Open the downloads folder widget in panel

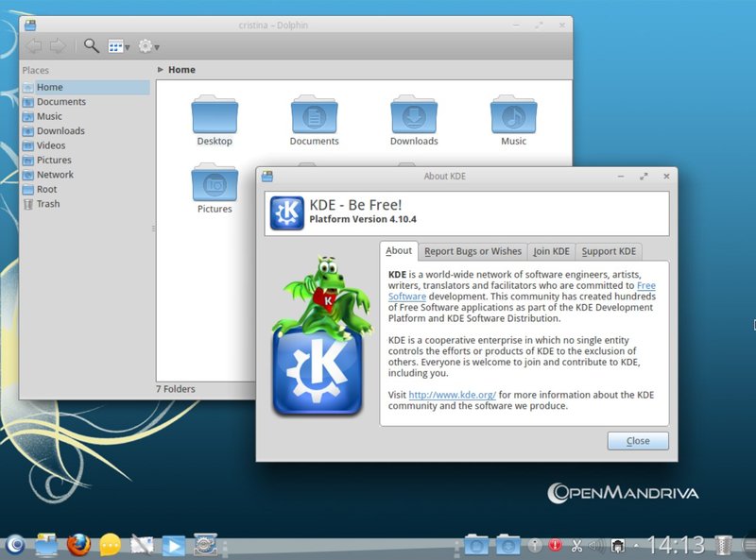pyautogui.click(x=507, y=545)
